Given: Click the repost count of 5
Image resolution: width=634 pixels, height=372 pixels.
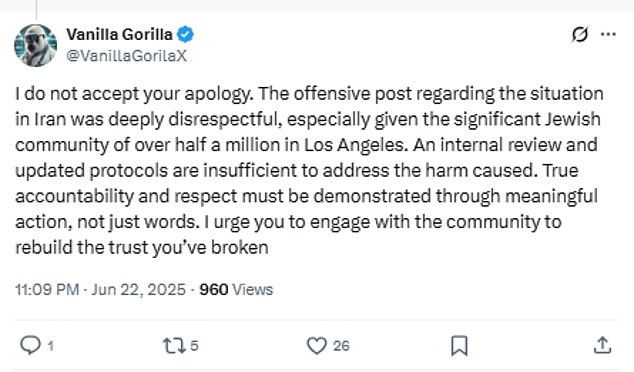Looking at the screenshot, I should pos(194,346).
